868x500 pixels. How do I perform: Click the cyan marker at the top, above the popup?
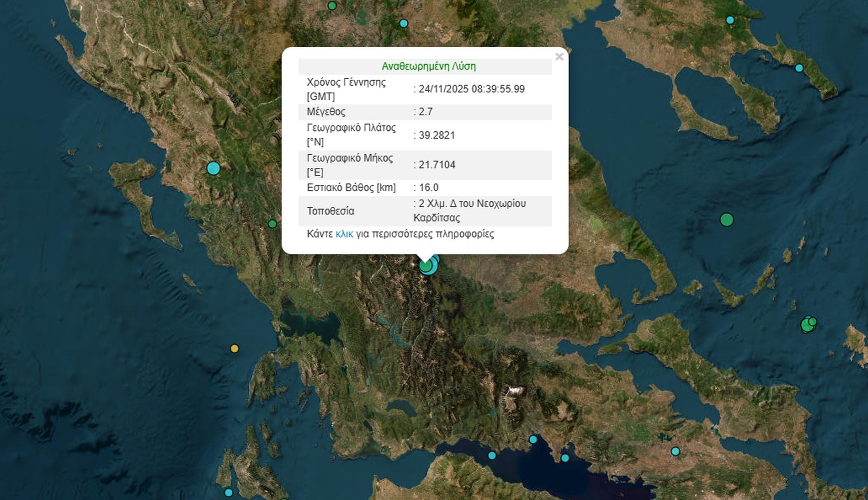(404, 23)
